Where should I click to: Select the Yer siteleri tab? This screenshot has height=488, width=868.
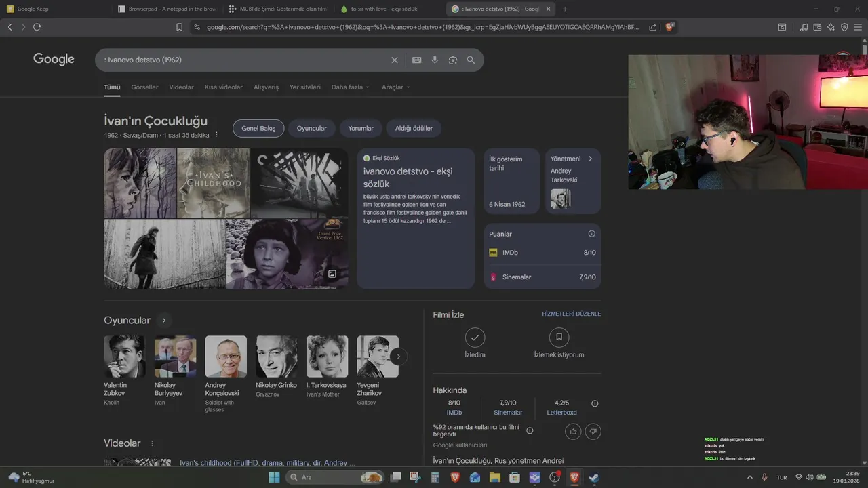305,87
